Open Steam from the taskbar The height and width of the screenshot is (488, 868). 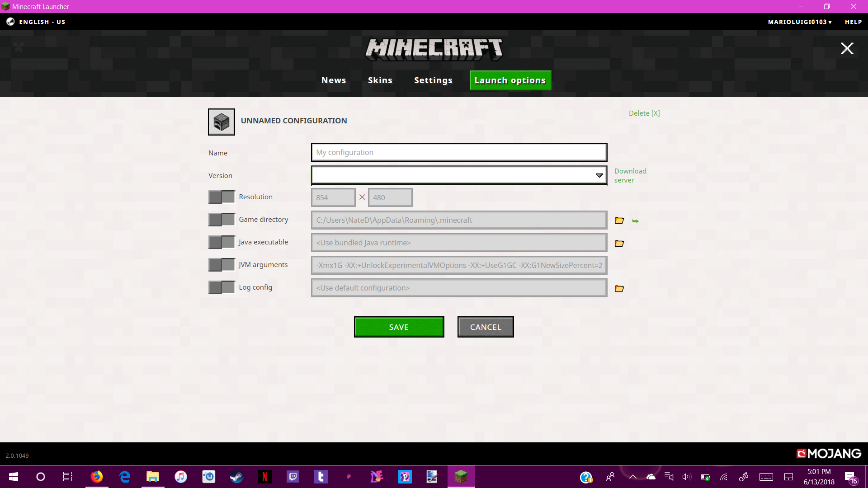coord(236,477)
